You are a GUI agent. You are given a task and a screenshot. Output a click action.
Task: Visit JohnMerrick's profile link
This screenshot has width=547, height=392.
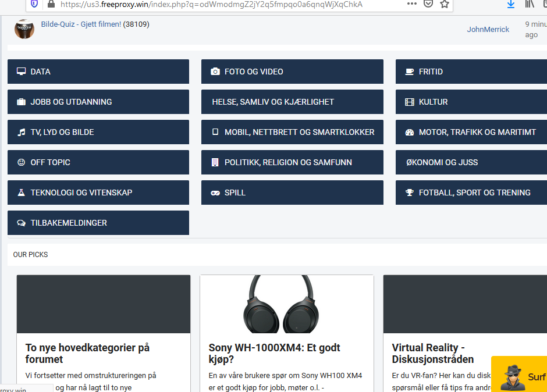point(488,29)
